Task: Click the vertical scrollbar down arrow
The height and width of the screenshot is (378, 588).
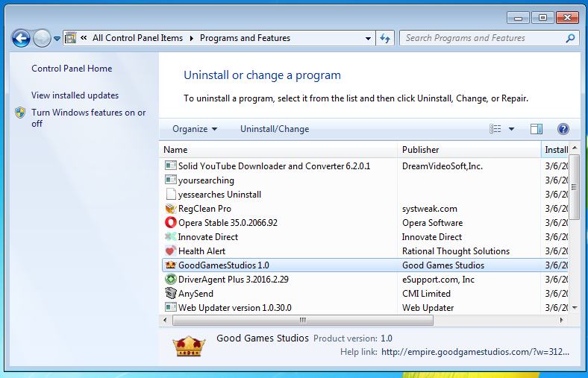Action: coord(575,308)
